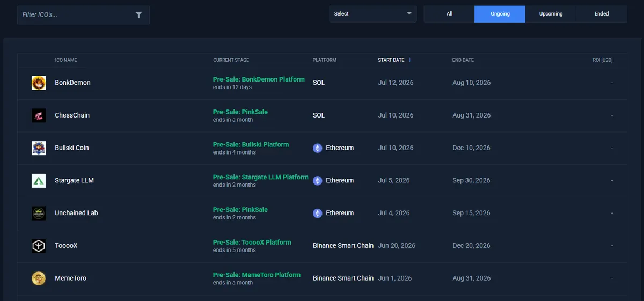Click SOL platform in BonkDemon row
644x301 pixels.
(x=319, y=83)
